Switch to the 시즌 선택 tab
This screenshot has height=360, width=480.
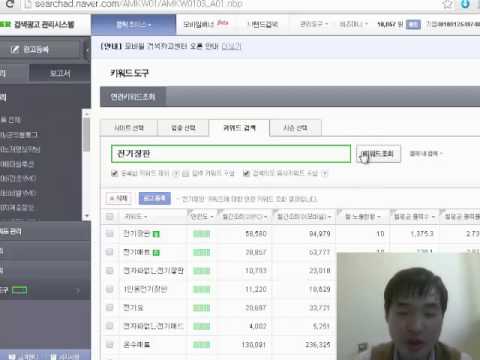point(295,128)
